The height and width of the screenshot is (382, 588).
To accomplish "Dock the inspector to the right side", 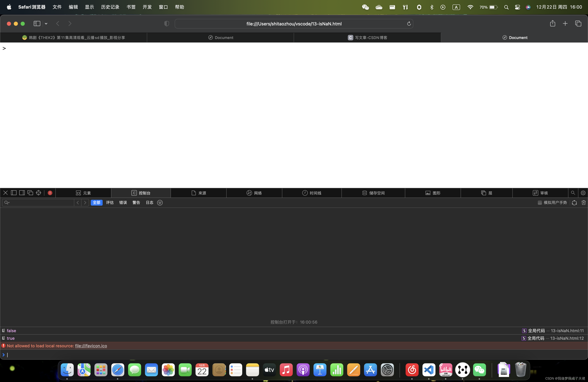I will point(22,193).
